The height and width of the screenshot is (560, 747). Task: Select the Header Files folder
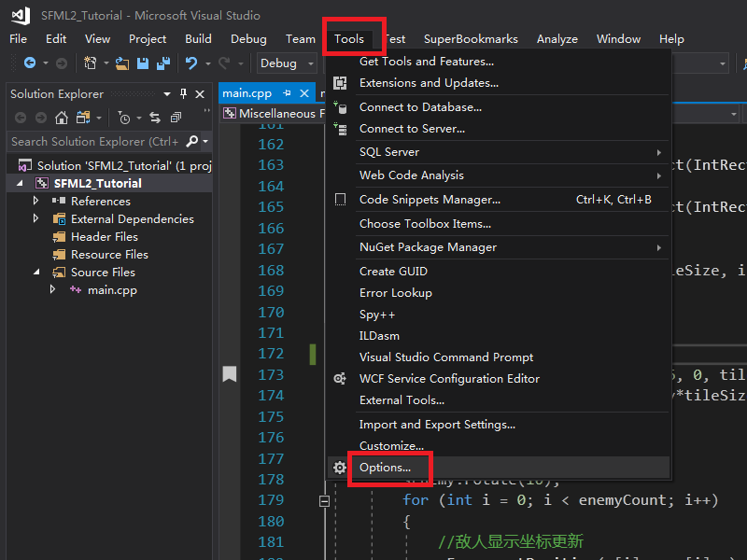105,237
